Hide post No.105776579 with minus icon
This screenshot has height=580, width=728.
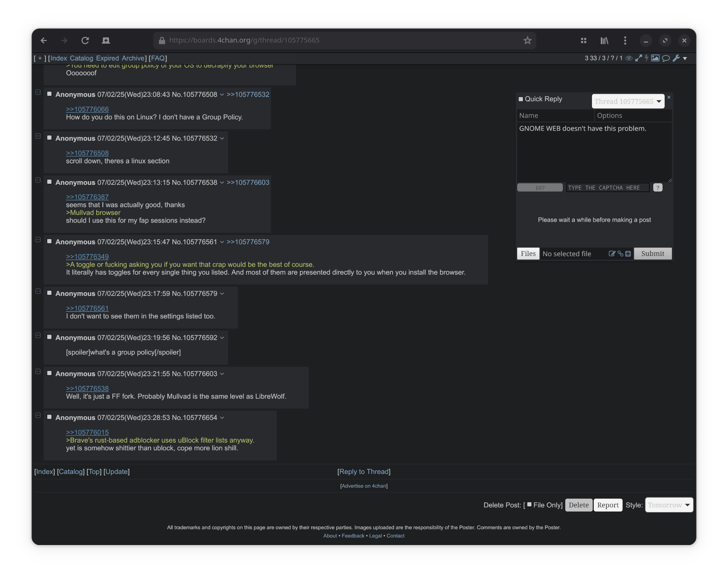[x=38, y=291]
